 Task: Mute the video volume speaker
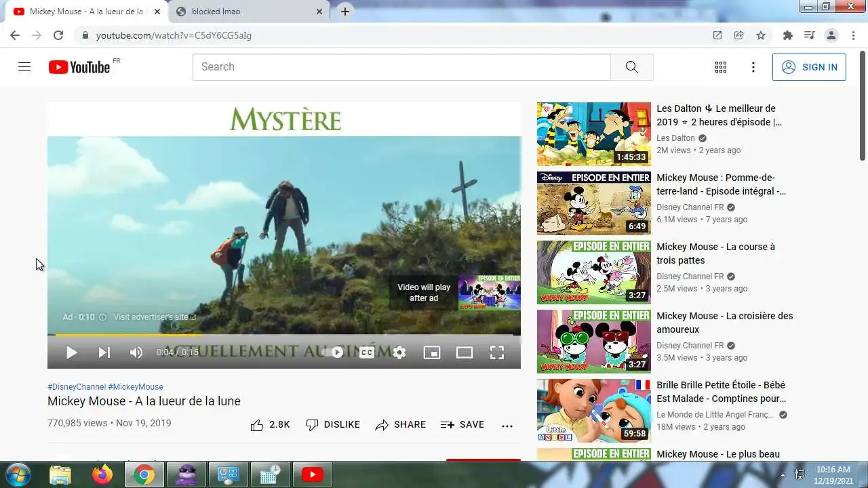click(x=136, y=352)
